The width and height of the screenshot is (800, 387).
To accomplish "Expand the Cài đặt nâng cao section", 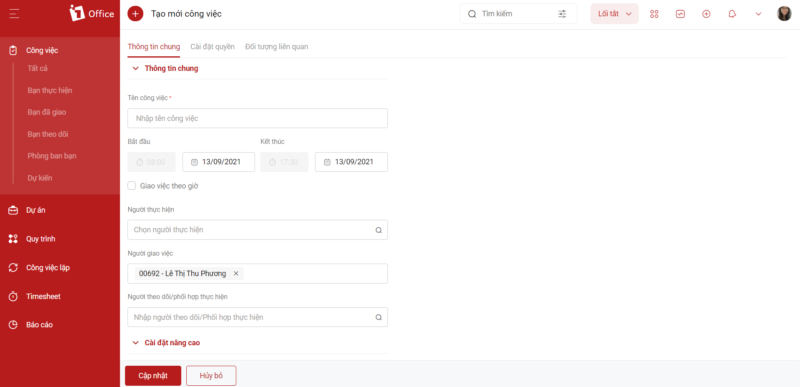I will (x=135, y=343).
